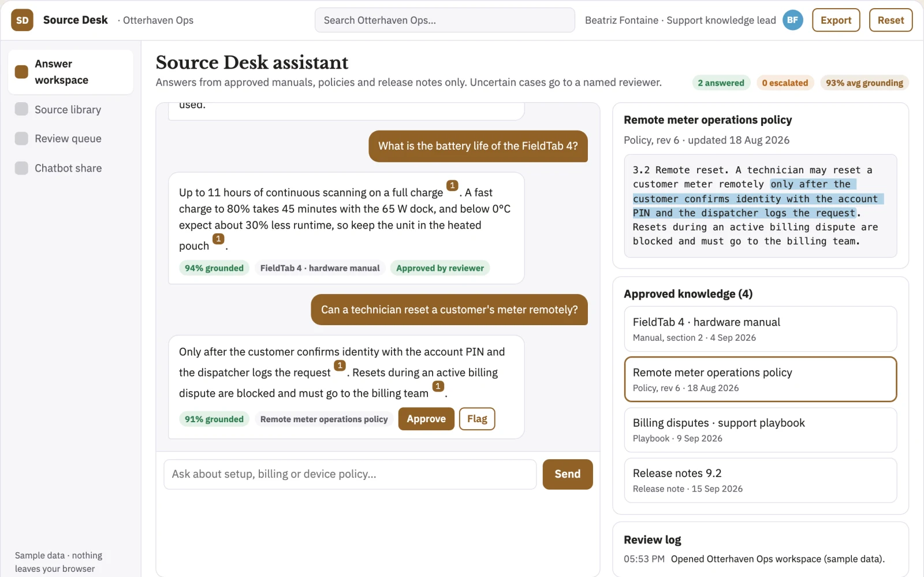Click the 'Otterhaven Ops' workspace name in header
This screenshot has height=577, width=924.
pos(158,20)
